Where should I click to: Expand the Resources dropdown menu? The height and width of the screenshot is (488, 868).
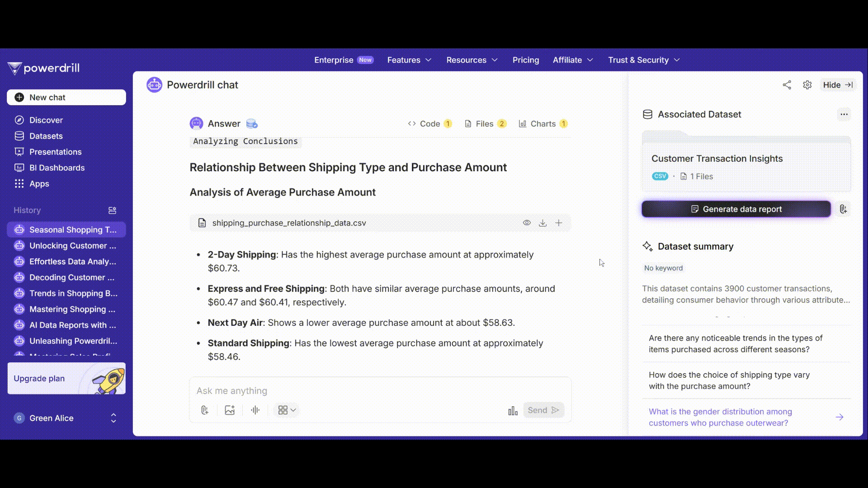click(x=472, y=60)
